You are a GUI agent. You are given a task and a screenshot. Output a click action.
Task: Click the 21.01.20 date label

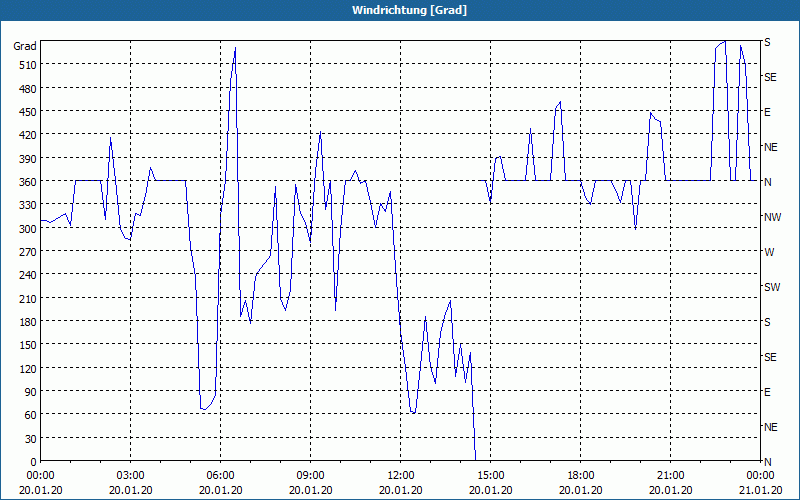761,490
